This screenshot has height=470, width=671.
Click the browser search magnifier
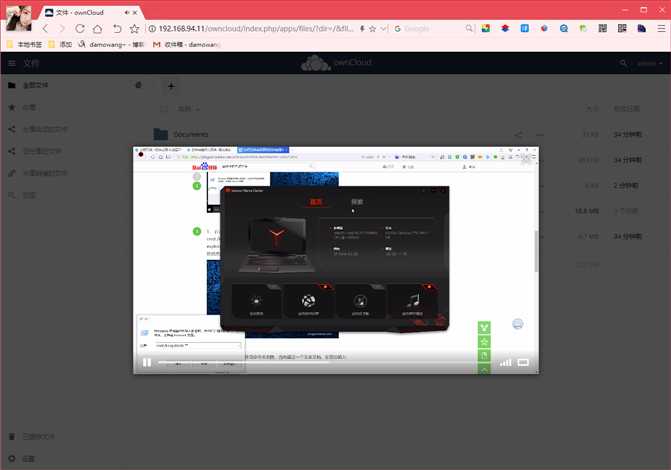(x=469, y=29)
